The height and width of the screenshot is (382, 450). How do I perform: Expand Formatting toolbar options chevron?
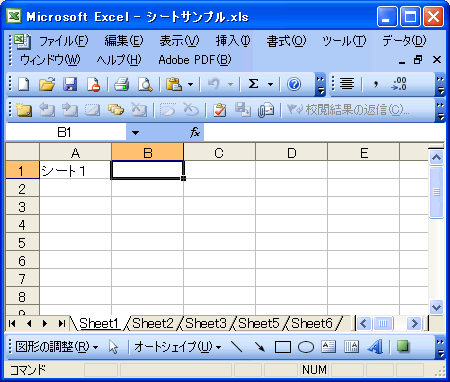pyautogui.click(x=440, y=85)
